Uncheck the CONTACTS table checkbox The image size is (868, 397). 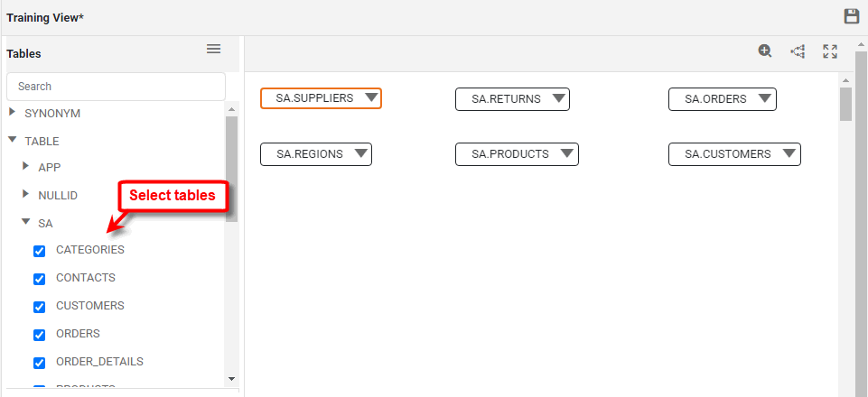pos(39,279)
